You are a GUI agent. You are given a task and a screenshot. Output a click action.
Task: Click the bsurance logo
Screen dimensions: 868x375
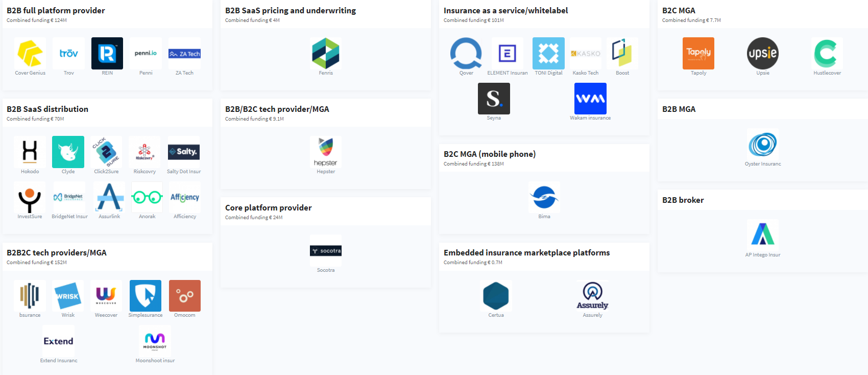coord(30,296)
